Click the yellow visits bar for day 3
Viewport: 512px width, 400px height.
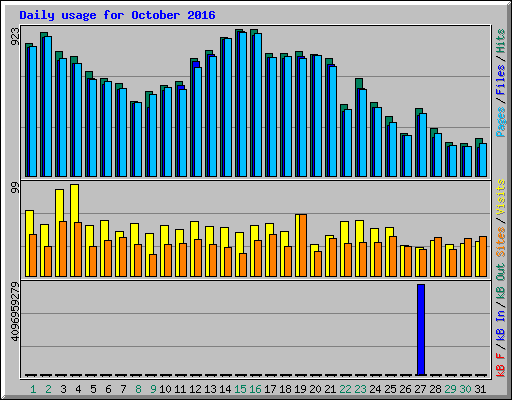[60, 233]
